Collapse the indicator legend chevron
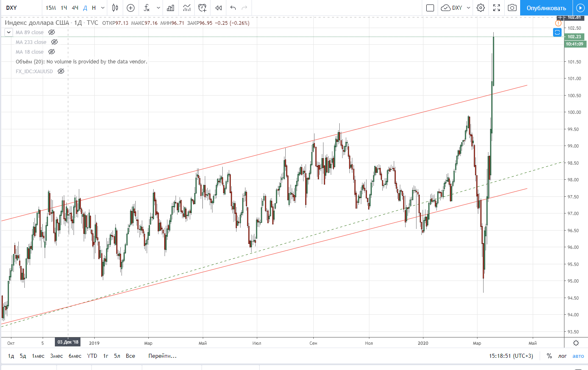Screen dimensions: 588x370 (9, 32)
